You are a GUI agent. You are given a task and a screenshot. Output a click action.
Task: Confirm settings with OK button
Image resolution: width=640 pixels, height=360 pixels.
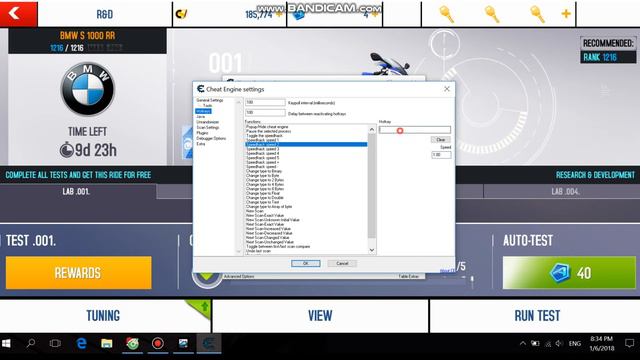[x=306, y=263]
